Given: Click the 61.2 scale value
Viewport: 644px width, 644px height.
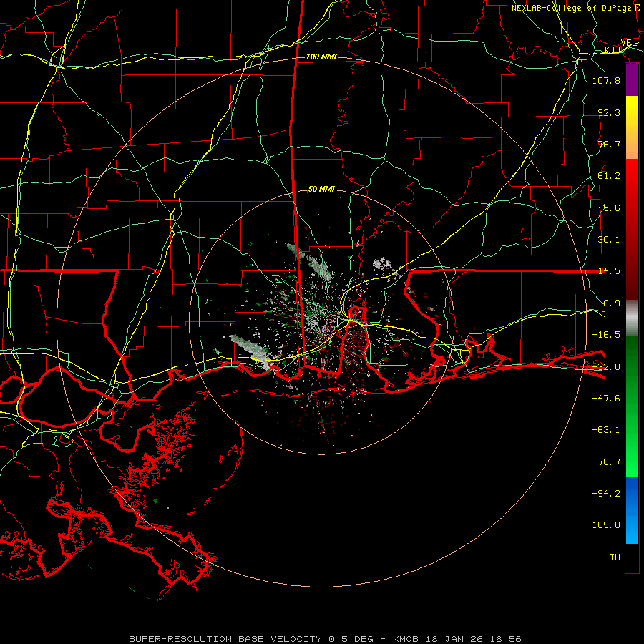Looking at the screenshot, I should [609, 176].
